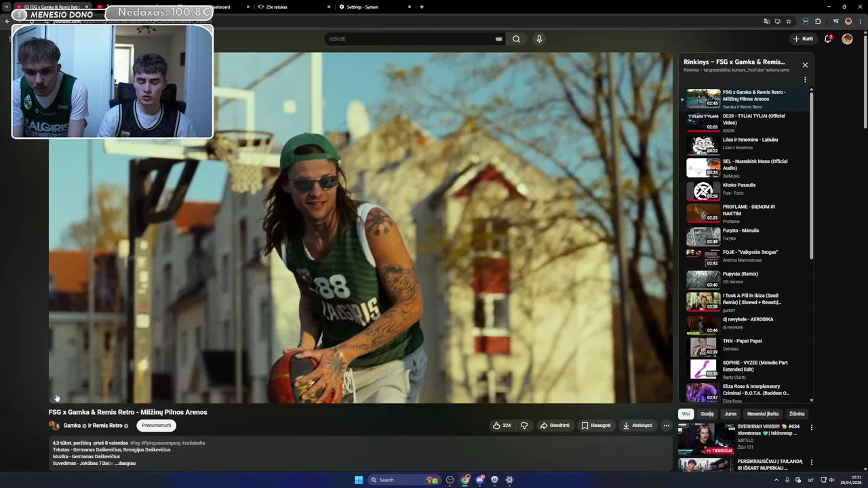
Task: Click the YouTube search magnifier button
Action: (516, 39)
